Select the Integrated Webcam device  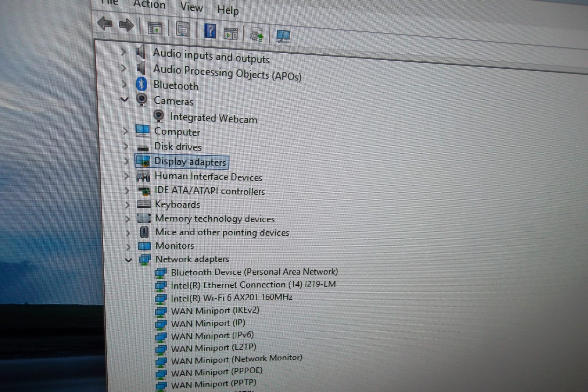pyautogui.click(x=214, y=118)
